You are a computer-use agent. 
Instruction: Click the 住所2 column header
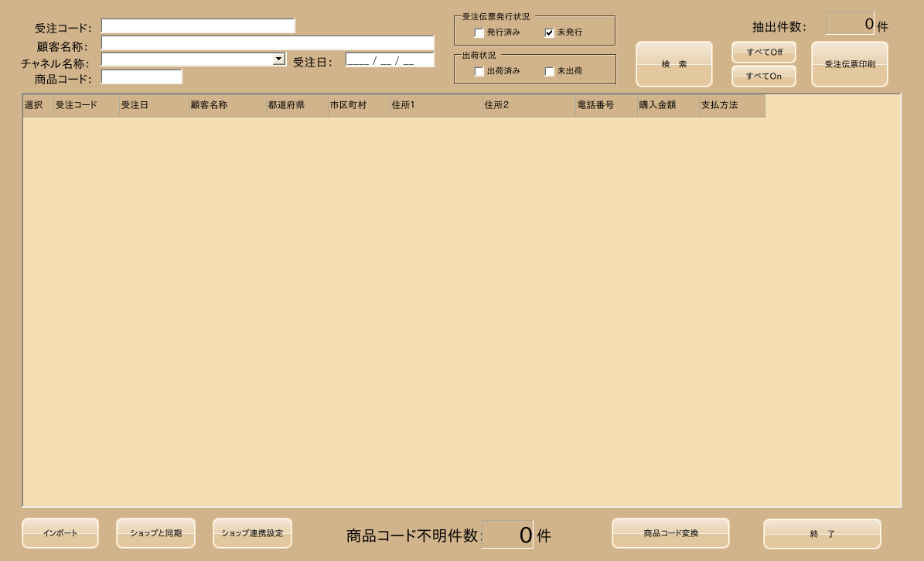point(529,105)
